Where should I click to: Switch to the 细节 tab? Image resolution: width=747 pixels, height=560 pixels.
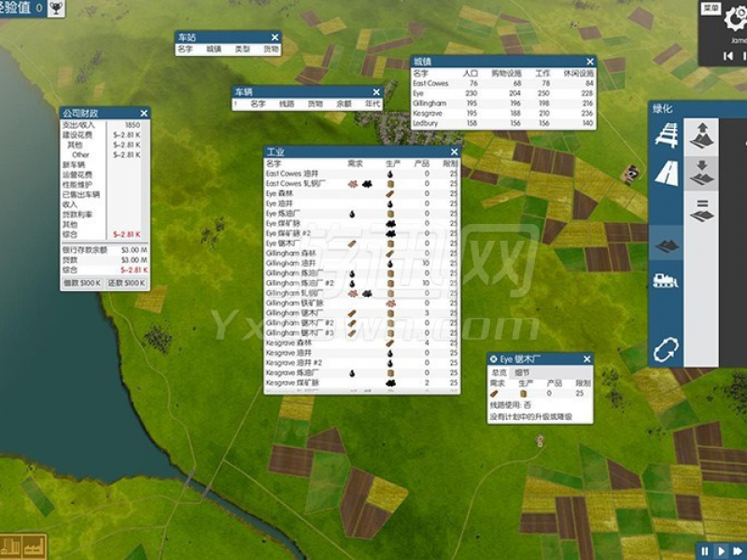click(x=522, y=372)
